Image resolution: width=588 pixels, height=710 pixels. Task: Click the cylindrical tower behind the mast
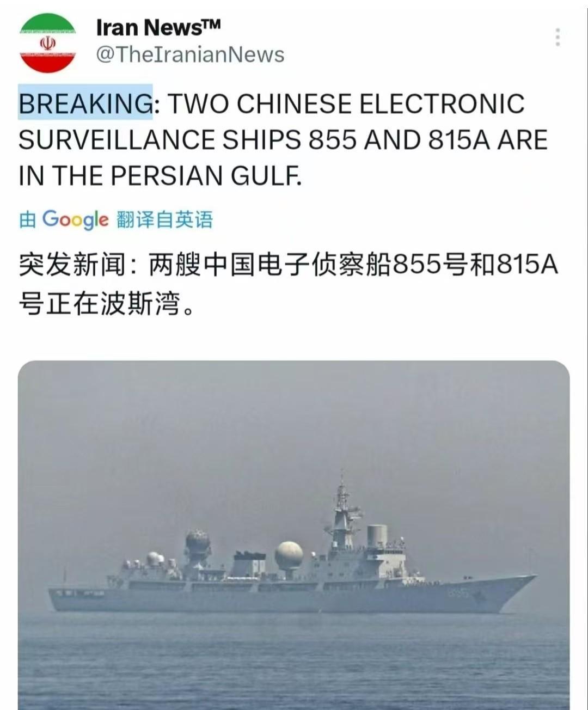[377, 536]
